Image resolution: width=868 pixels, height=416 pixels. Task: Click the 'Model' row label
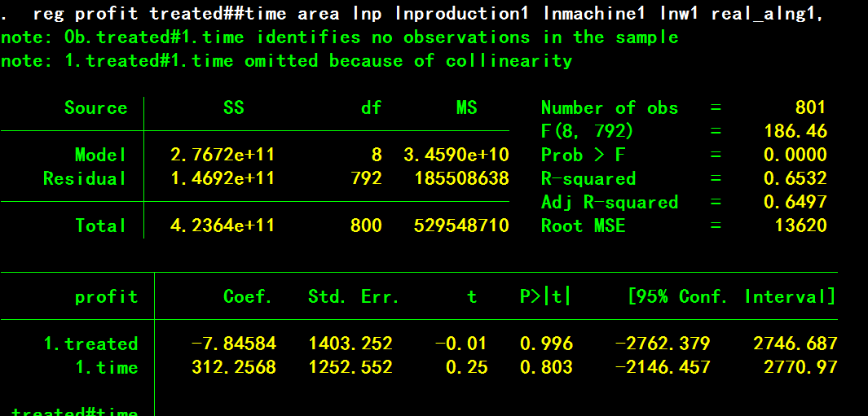click(100, 155)
